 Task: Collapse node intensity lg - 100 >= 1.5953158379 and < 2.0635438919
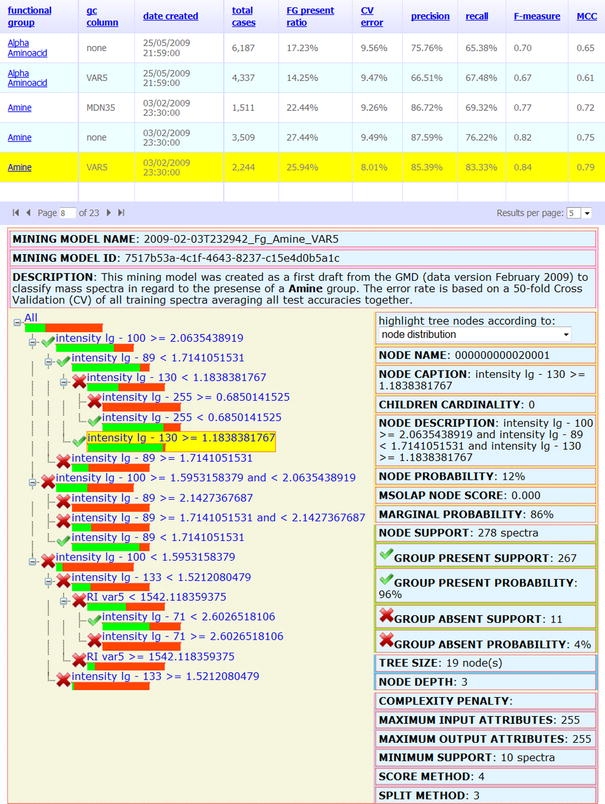click(33, 482)
